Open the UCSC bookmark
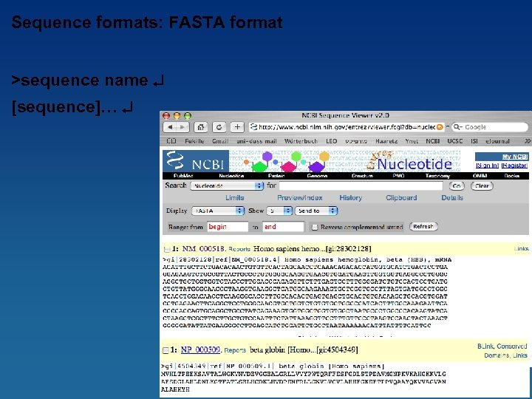This screenshot has width=532, height=399. (x=455, y=141)
